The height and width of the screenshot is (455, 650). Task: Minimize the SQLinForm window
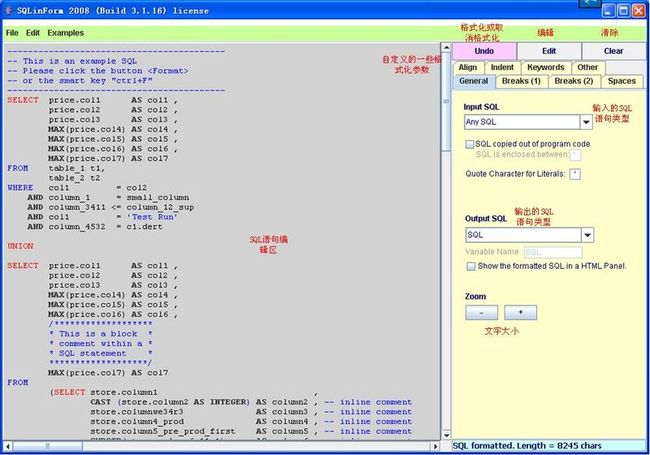609,10
